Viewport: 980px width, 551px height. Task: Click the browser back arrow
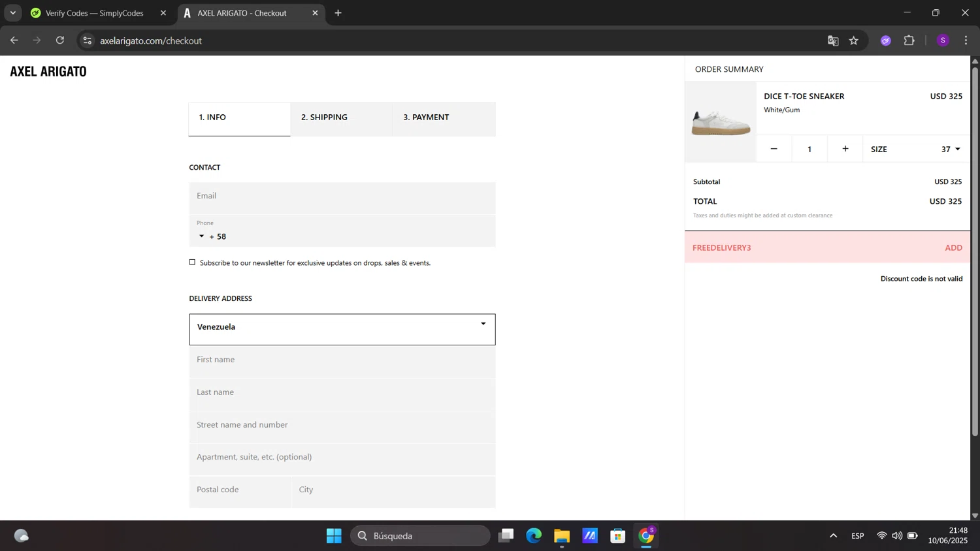pos(14,40)
